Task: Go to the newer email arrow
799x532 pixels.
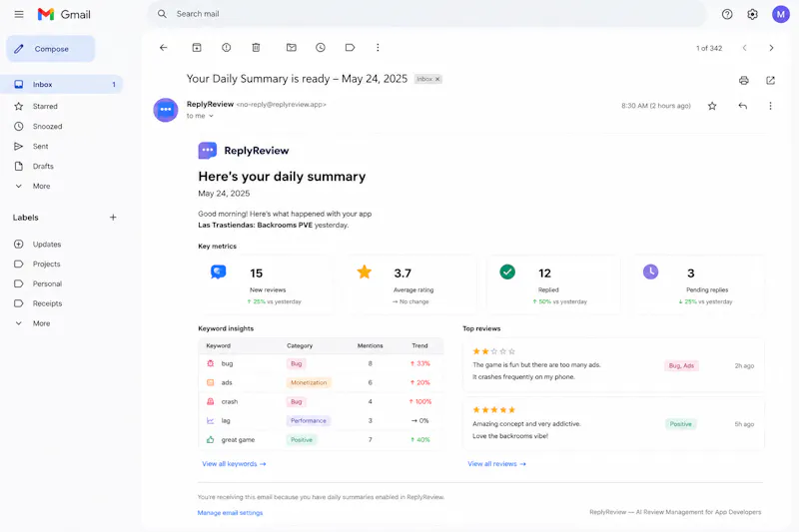Action: (x=744, y=48)
